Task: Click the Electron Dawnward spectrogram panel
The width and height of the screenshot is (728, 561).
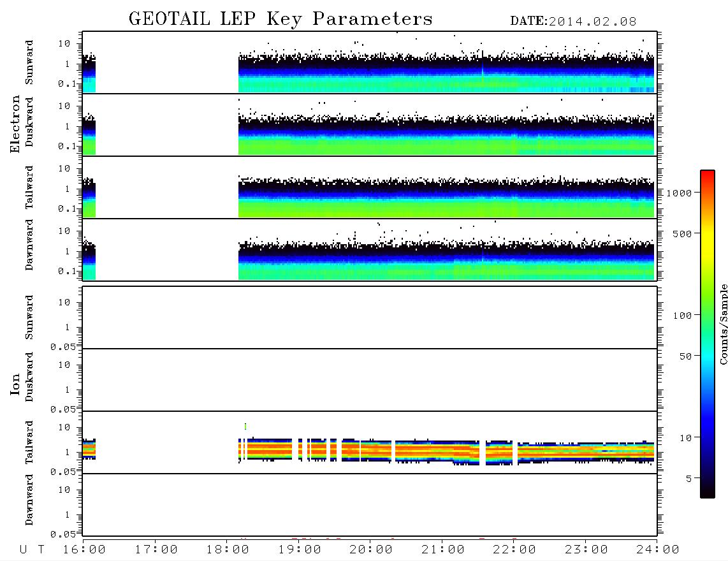Action: pyautogui.click(x=370, y=250)
